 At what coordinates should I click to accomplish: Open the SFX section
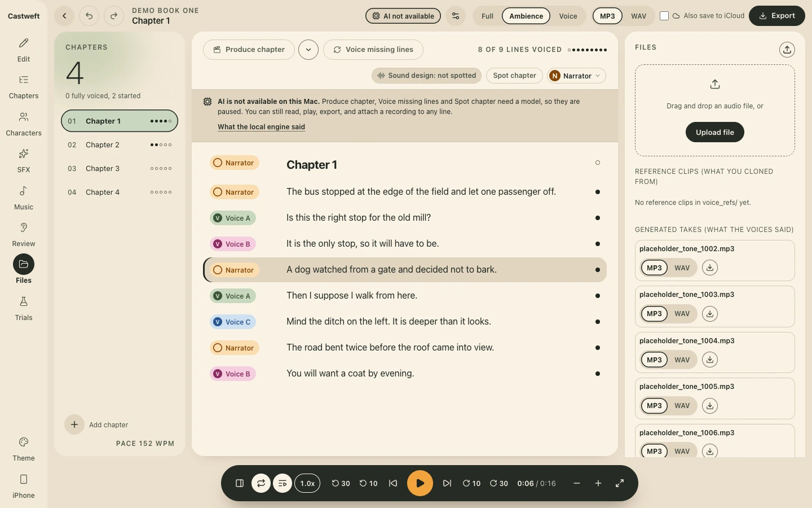click(24, 161)
